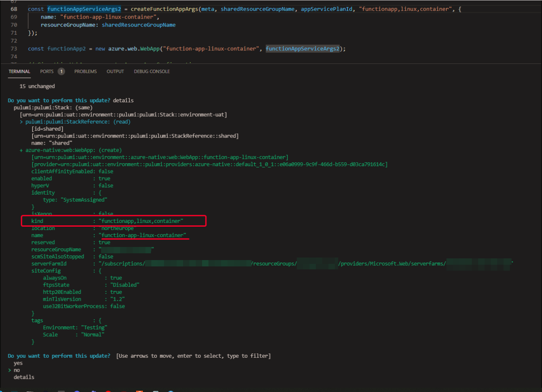
Task: Click the 'http20Enabled : true' line
Action: pyautogui.click(x=82, y=292)
